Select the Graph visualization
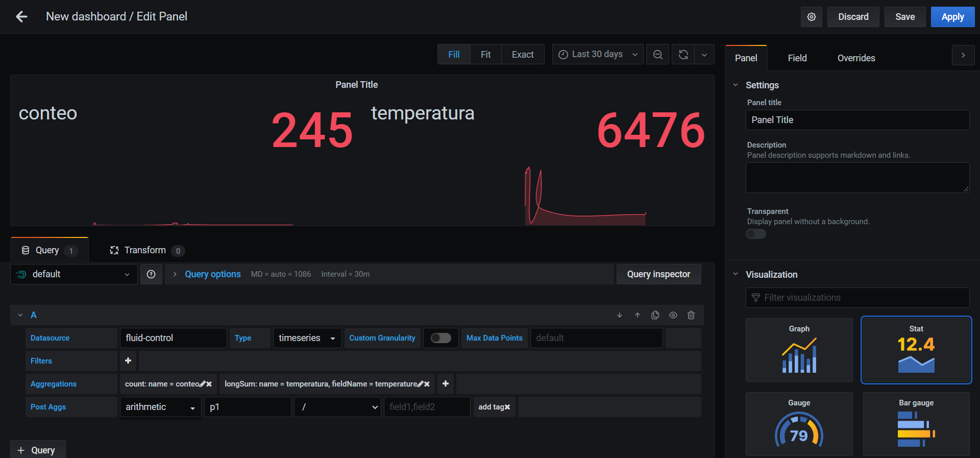 [x=799, y=350]
